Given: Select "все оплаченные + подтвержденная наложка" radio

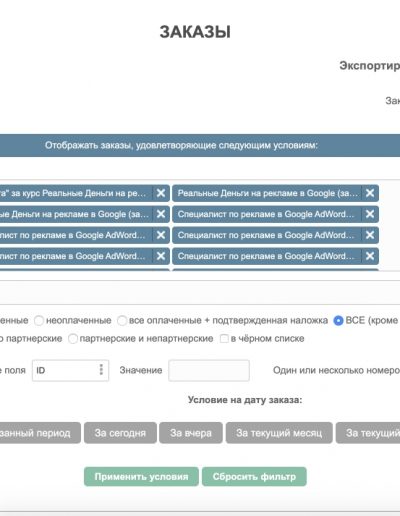Looking at the screenshot, I should pos(122,321).
